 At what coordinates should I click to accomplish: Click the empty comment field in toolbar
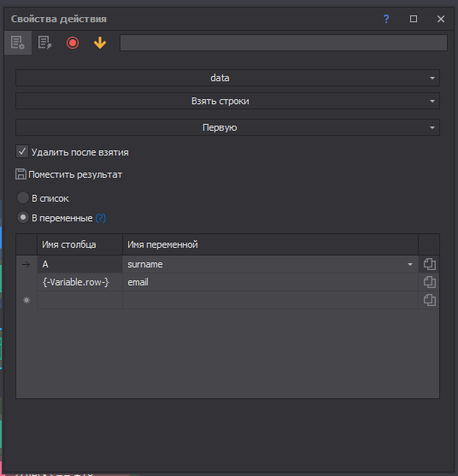point(284,43)
